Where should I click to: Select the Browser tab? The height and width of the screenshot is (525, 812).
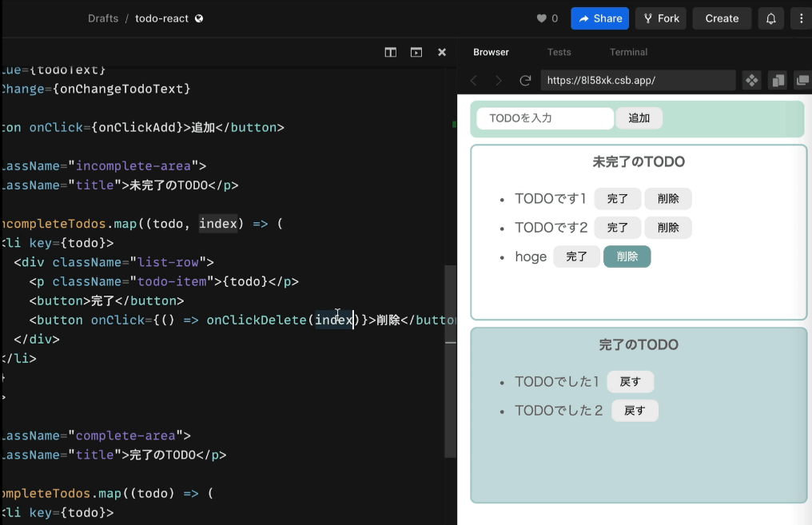[x=491, y=52]
